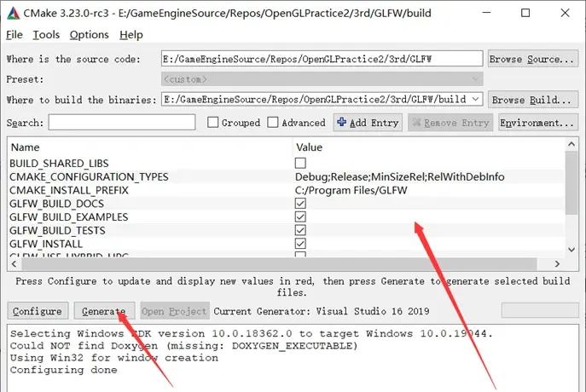
Task: Open the Tools menu
Action: (46, 35)
